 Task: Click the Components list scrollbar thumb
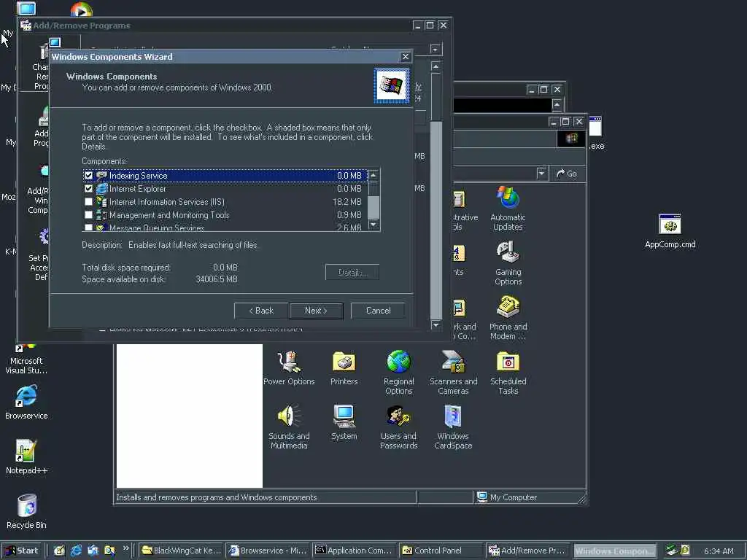pos(374,207)
